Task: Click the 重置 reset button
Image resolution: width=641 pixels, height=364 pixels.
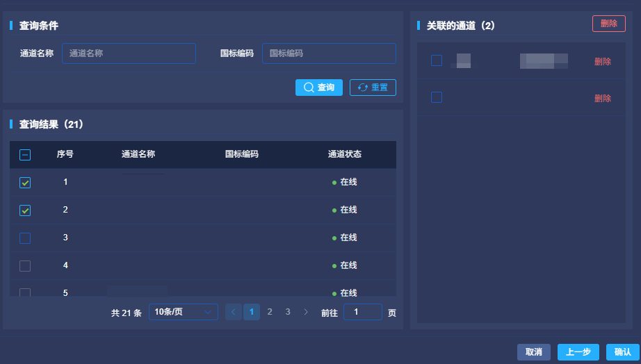Action: coord(373,88)
